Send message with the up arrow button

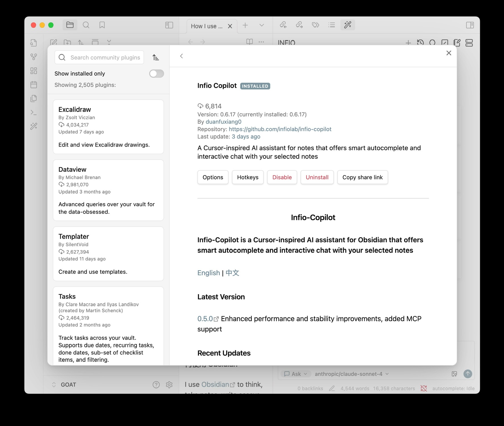pyautogui.click(x=468, y=374)
